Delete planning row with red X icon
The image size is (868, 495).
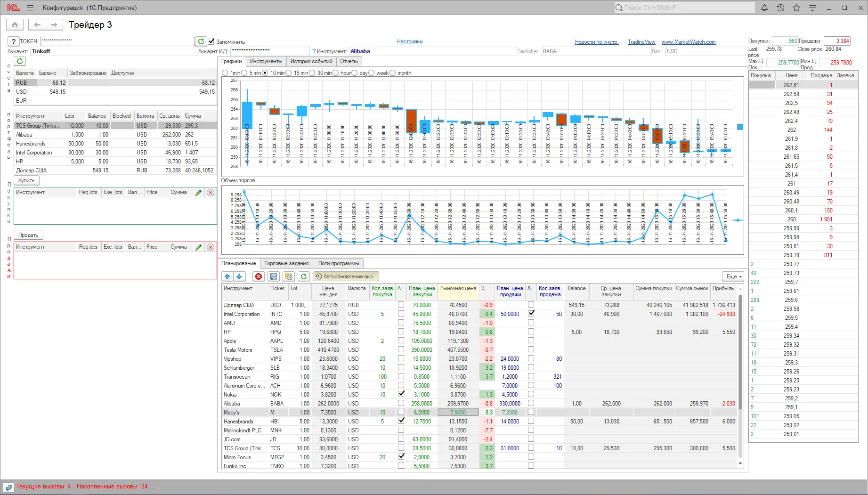coord(258,276)
